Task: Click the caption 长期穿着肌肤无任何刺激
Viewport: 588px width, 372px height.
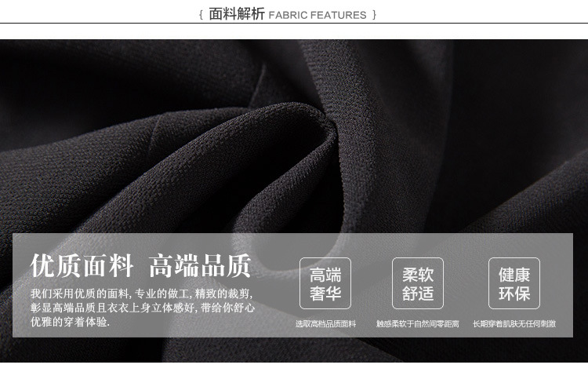Action: 514,323
